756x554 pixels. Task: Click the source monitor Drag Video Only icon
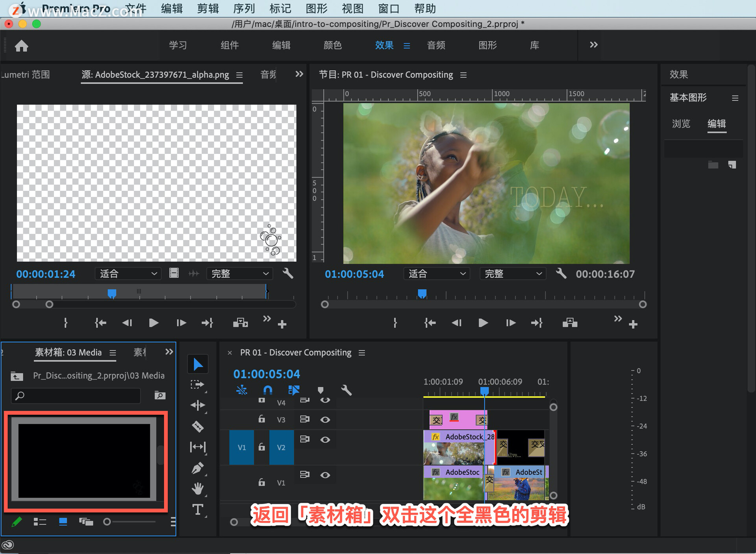tap(174, 273)
